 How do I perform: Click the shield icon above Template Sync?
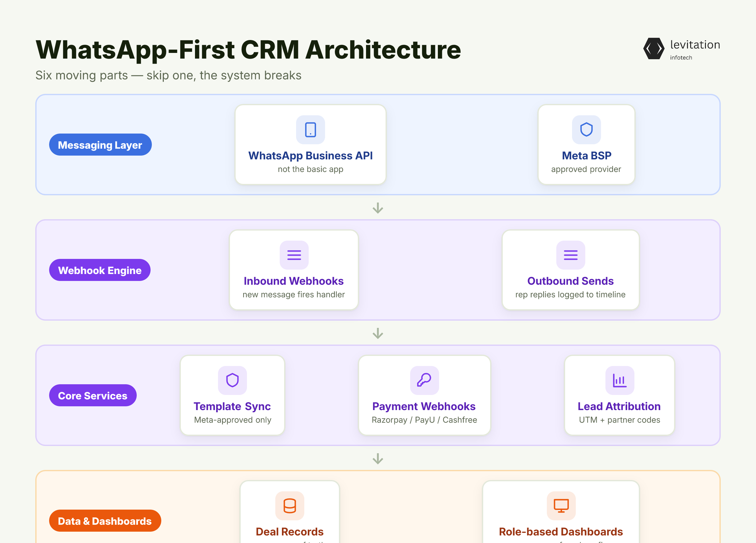232,380
